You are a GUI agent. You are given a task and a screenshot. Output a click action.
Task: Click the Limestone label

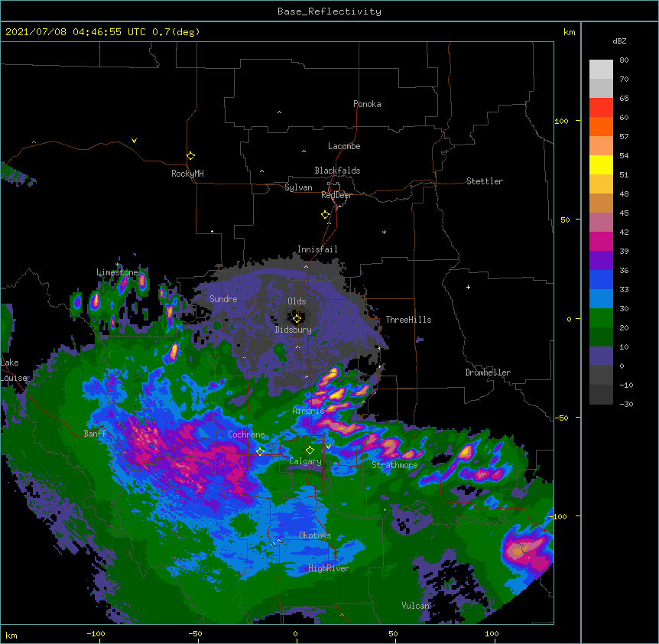click(x=117, y=272)
